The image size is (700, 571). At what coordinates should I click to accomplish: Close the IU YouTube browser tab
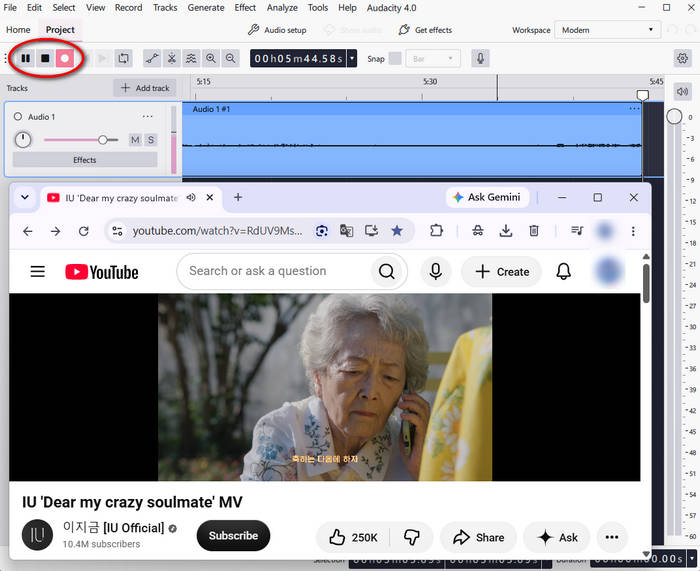(210, 197)
